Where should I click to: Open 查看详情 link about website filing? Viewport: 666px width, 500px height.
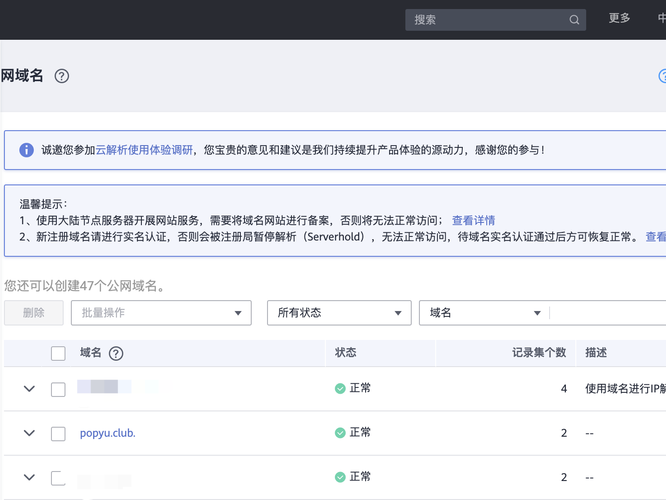tap(473, 220)
